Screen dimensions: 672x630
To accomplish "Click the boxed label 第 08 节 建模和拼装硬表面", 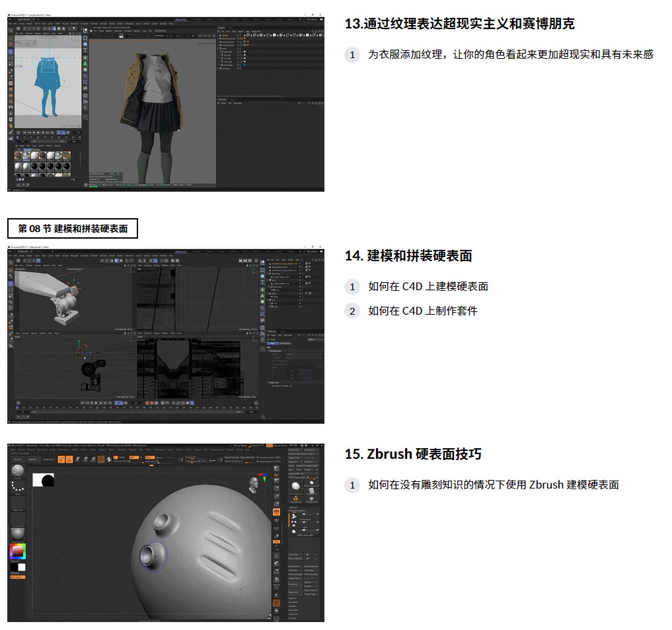I will pos(73,229).
